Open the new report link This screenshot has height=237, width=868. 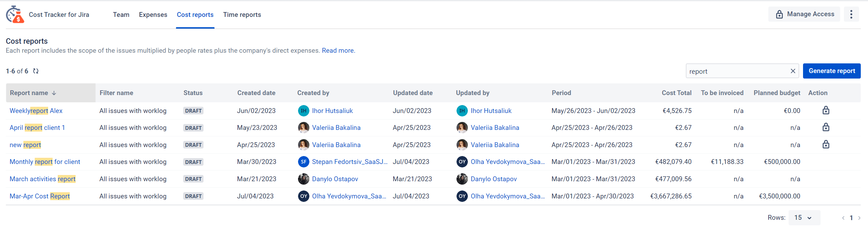tap(25, 145)
